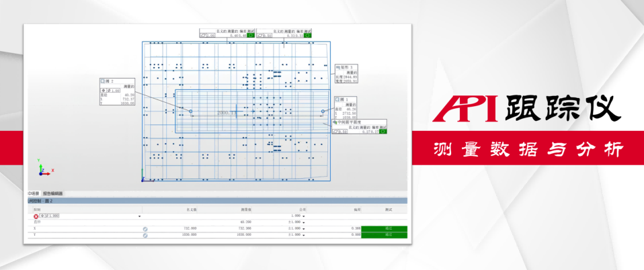Open the position tolerance control dropdown
The width and height of the screenshot is (644, 270).
coord(140,216)
